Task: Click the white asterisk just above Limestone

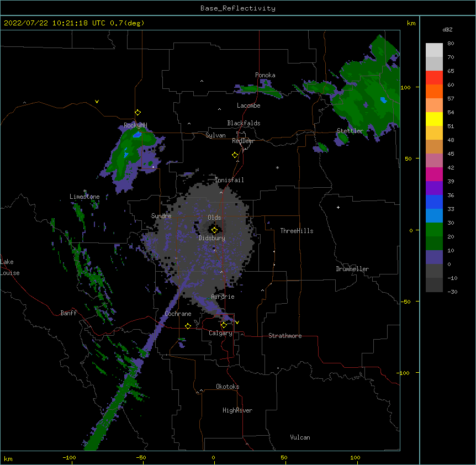Action: click(85, 191)
